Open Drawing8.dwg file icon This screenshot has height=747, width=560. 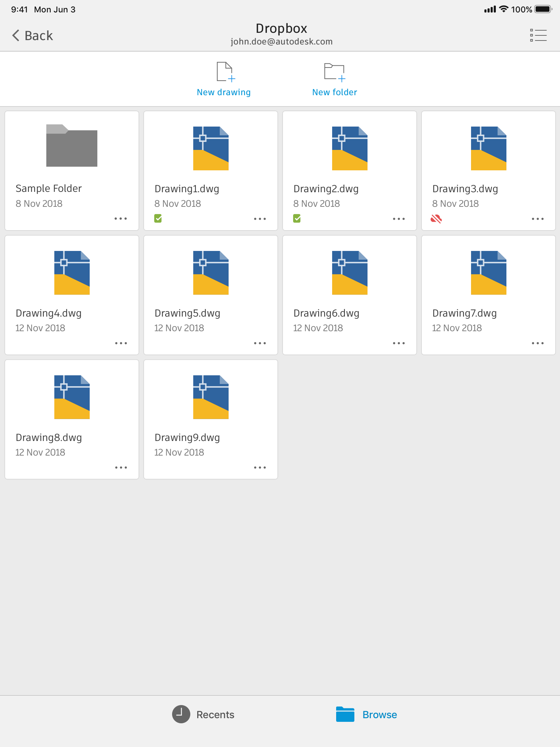pyautogui.click(x=72, y=397)
